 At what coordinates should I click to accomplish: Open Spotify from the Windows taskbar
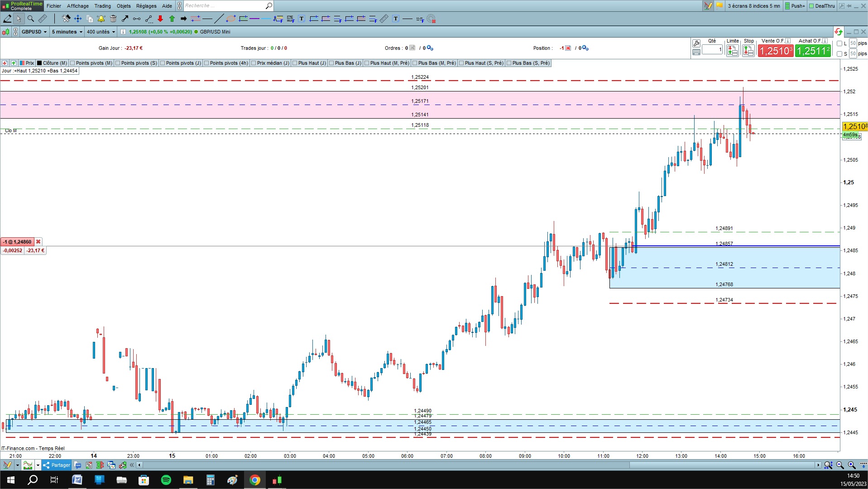166,480
